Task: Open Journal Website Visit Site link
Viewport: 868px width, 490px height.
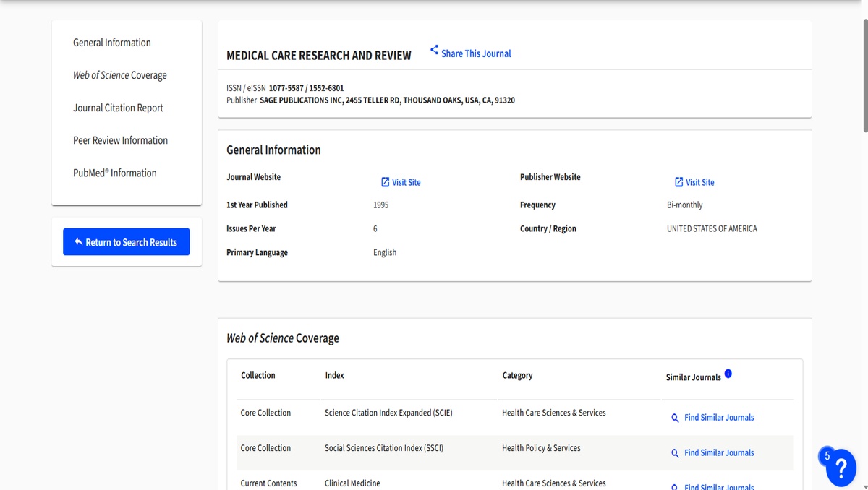Action: click(406, 182)
